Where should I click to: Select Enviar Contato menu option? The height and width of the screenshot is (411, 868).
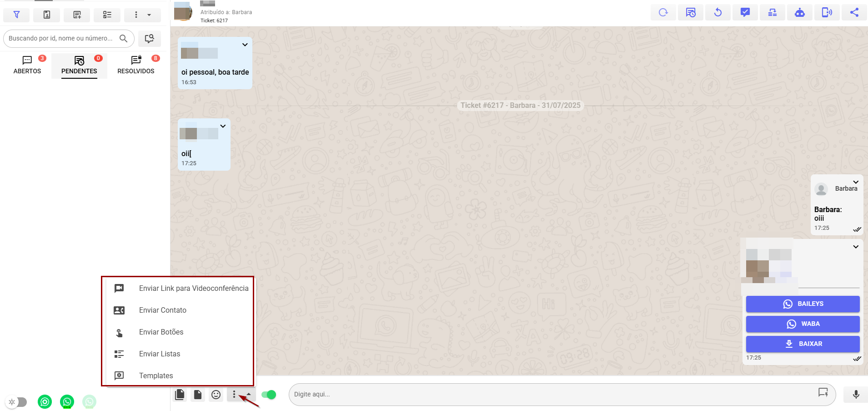click(x=162, y=310)
